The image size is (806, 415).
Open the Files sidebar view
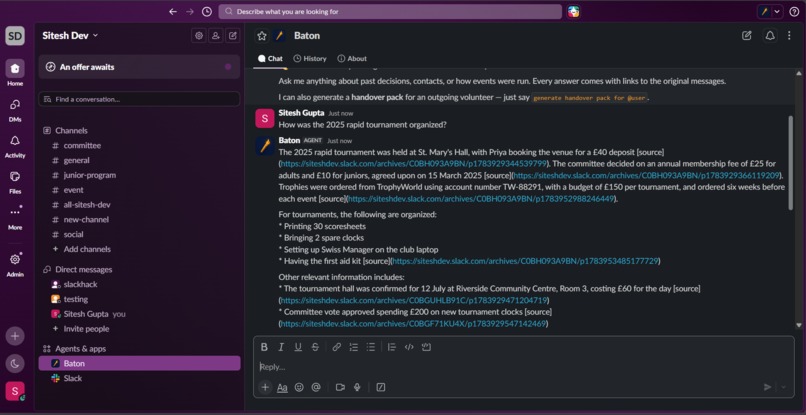pyautogui.click(x=15, y=182)
